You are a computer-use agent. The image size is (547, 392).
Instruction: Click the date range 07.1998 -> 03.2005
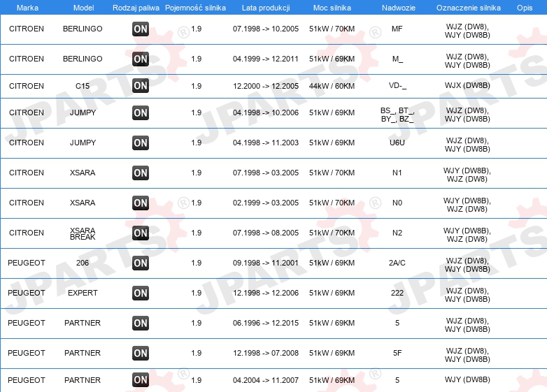pyautogui.click(x=266, y=173)
